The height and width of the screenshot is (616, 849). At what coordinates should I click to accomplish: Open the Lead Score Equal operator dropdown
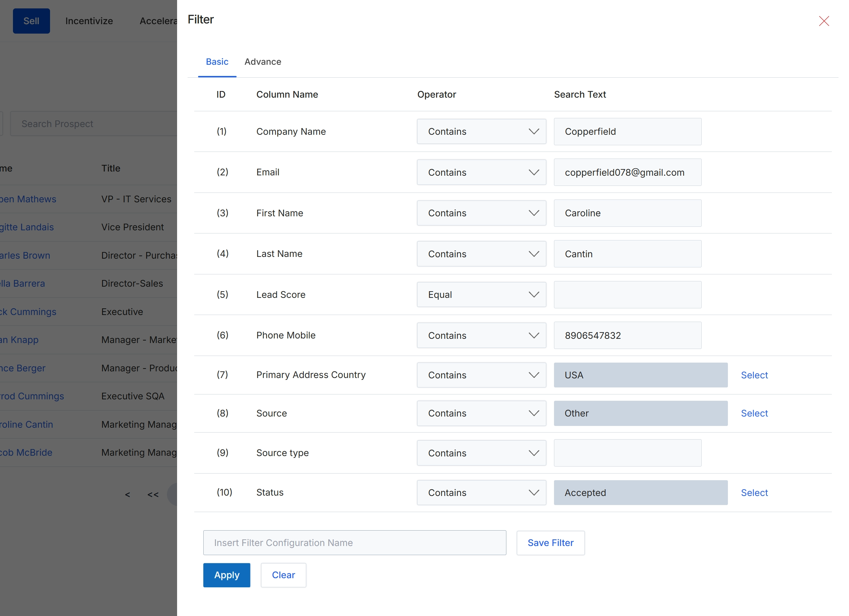click(x=482, y=295)
